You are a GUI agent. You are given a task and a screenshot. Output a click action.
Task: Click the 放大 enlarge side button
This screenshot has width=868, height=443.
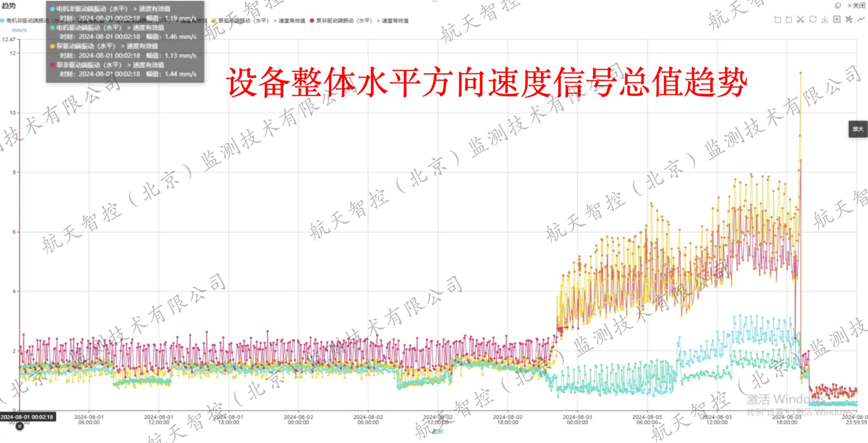pyautogui.click(x=858, y=129)
